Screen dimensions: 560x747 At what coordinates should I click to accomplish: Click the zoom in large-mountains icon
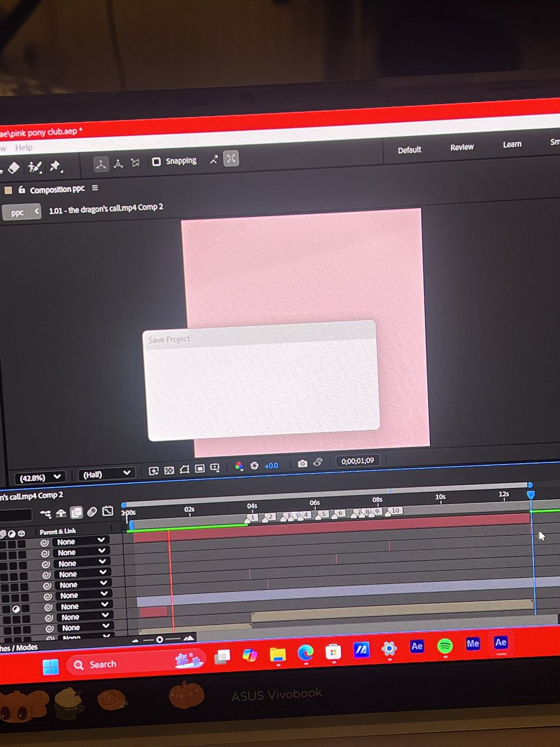(x=189, y=637)
